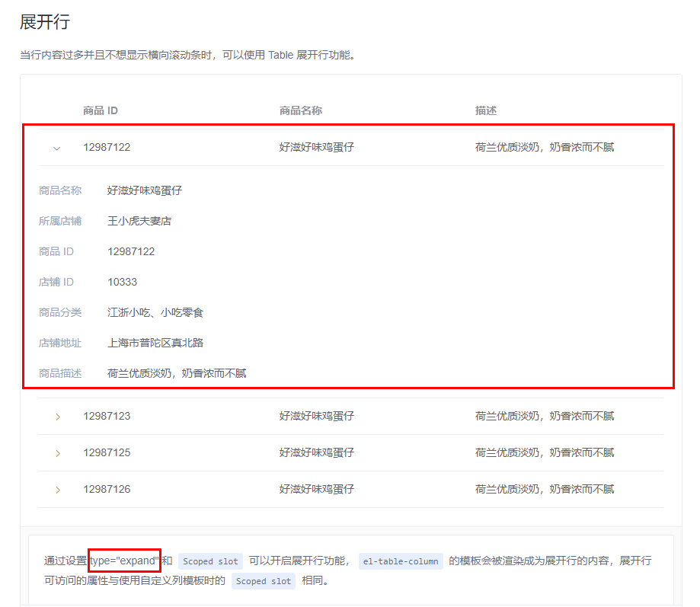Click the first Scoped slot code tag
Viewport: 700px width, 607px height.
(x=210, y=561)
